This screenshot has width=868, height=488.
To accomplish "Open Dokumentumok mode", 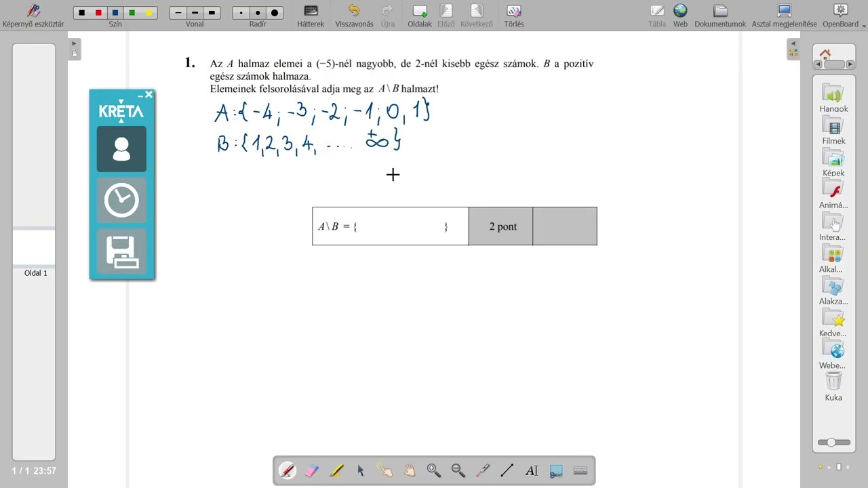I will click(720, 16).
